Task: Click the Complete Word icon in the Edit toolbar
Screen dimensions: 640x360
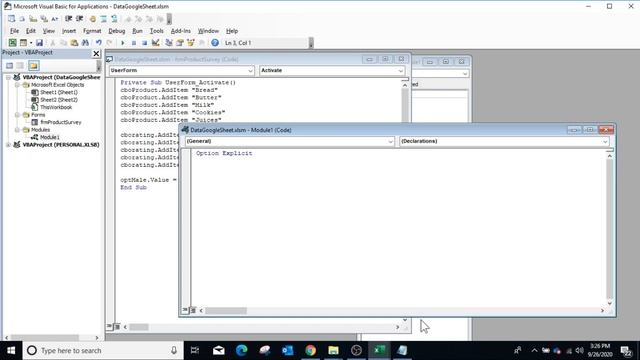Action: pos(54,19)
